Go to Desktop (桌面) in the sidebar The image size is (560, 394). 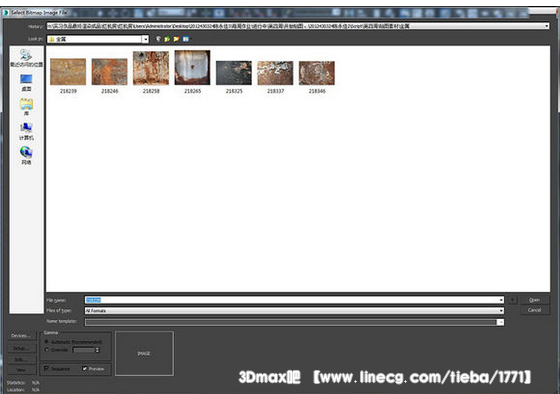click(x=26, y=83)
